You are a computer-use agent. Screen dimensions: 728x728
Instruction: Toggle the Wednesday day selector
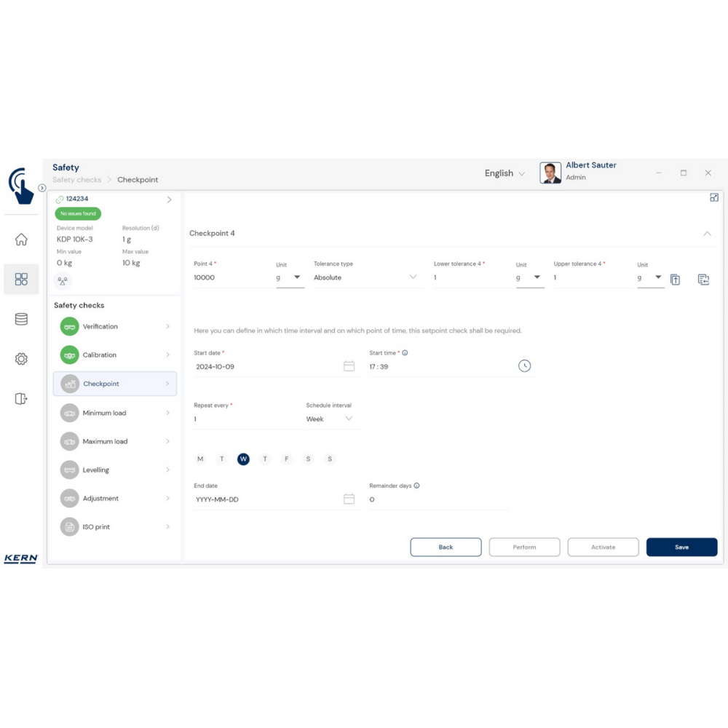pos(243,459)
